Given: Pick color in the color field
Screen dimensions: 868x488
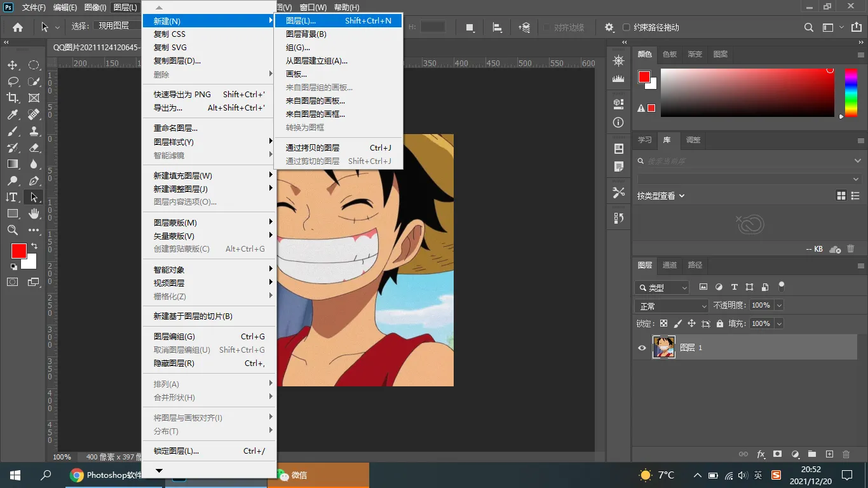Looking at the screenshot, I should coord(747,92).
